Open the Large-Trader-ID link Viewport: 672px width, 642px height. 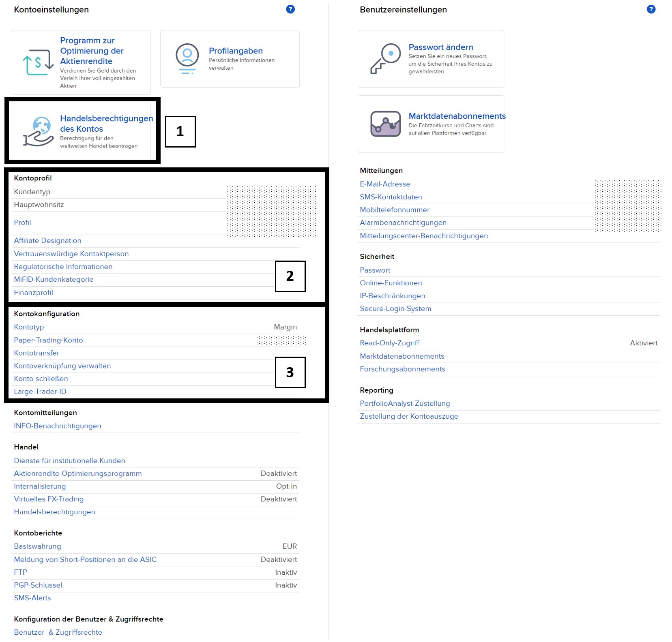point(40,392)
